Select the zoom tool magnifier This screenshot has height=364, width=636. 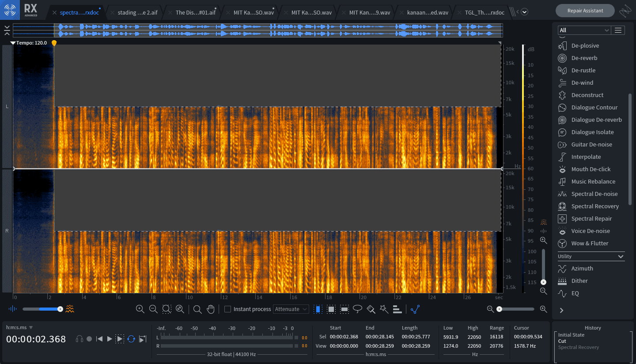pyautogui.click(x=197, y=309)
